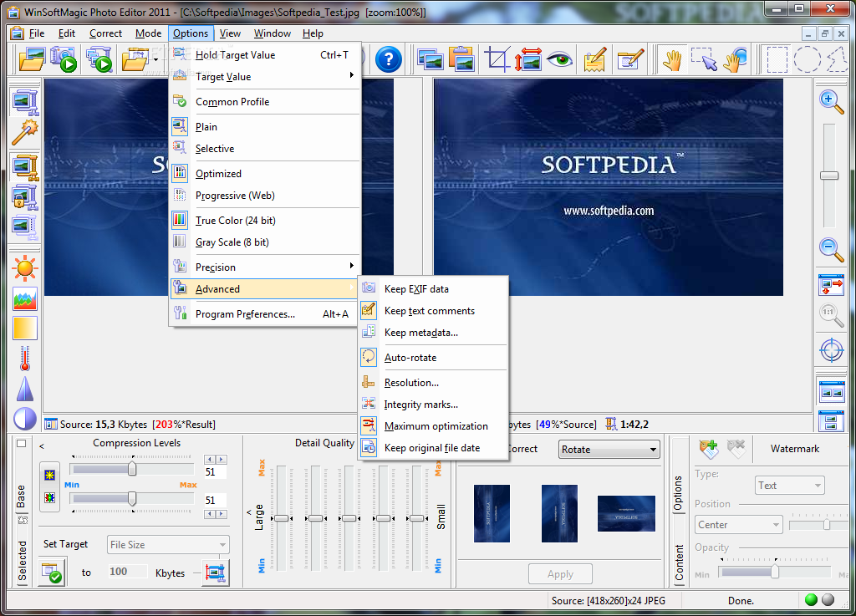This screenshot has height=616, width=856.
Task: Click the dashed selection pointer tool
Action: [704, 59]
